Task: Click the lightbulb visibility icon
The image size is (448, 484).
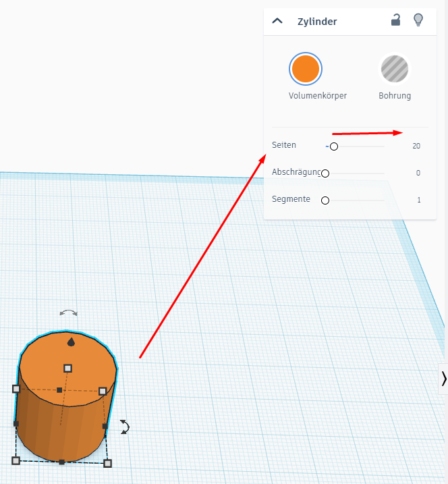Action: [x=418, y=20]
